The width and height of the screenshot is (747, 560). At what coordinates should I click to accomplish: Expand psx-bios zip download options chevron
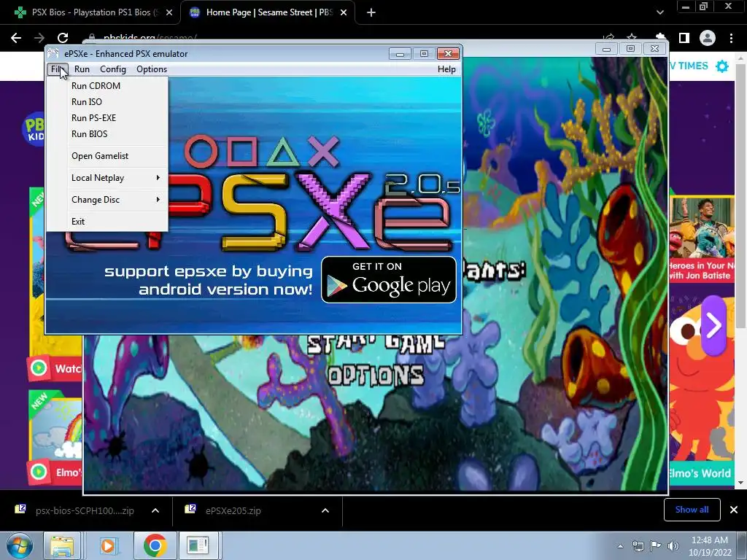[155, 510]
